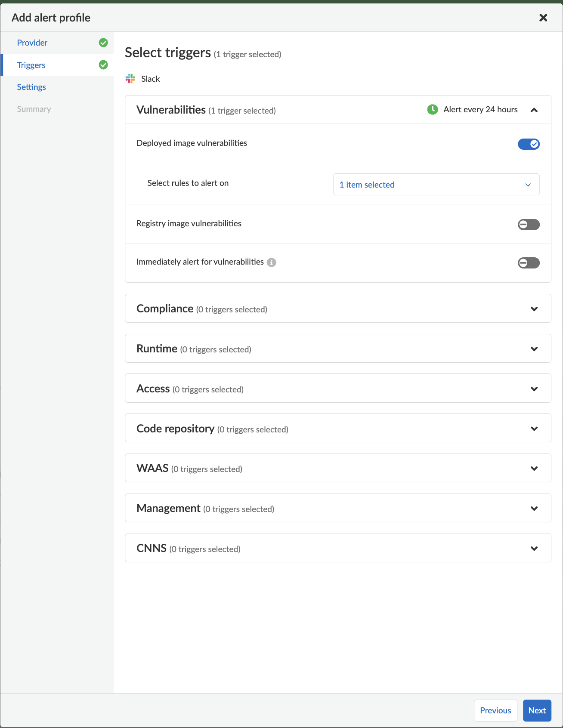Disable Deployed image vulnerabilities toggle
The height and width of the screenshot is (728, 563).
click(529, 144)
